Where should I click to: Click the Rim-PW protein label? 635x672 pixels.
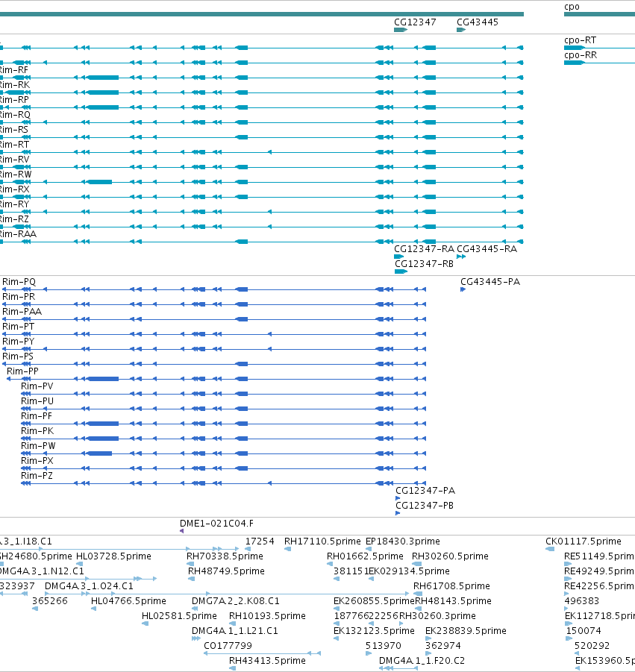click(x=38, y=446)
